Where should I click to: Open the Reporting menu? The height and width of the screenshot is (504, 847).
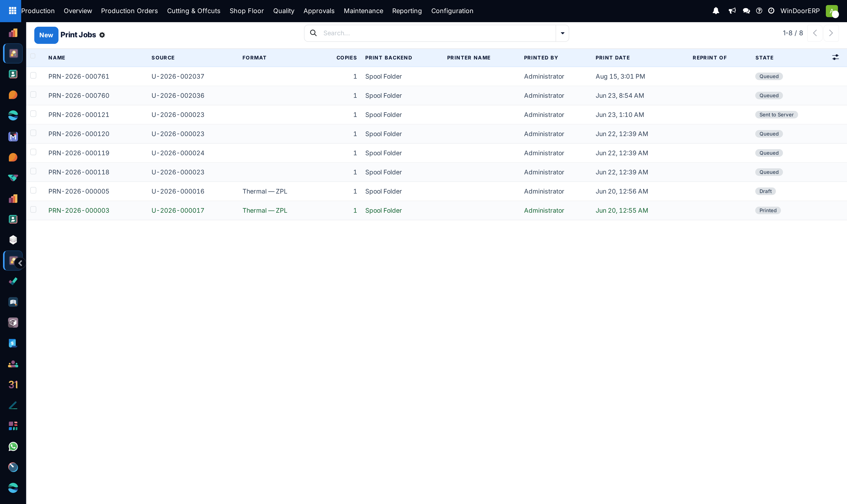(407, 11)
